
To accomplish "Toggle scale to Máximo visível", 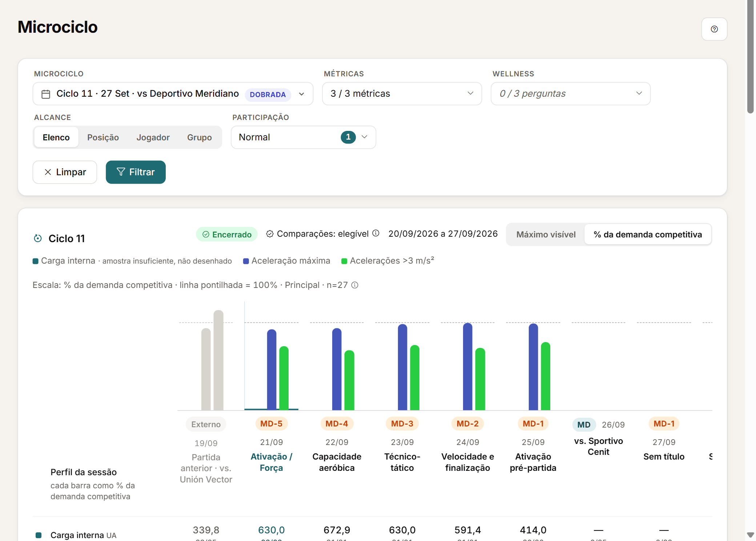I will pyautogui.click(x=546, y=235).
